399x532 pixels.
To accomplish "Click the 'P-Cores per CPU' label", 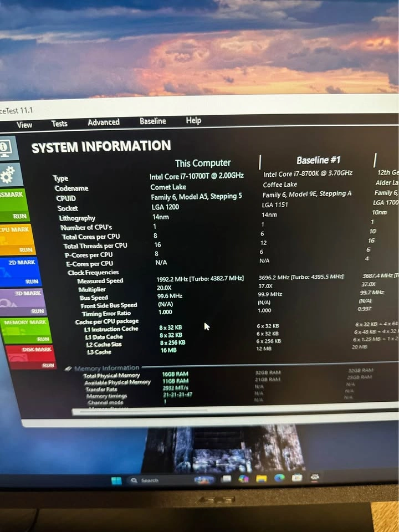I will pos(89,255).
